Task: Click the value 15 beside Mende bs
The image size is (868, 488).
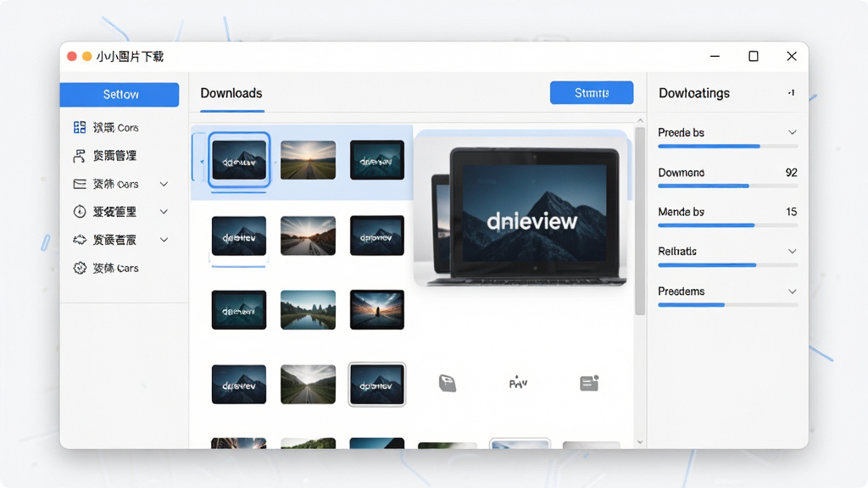Action: [791, 212]
